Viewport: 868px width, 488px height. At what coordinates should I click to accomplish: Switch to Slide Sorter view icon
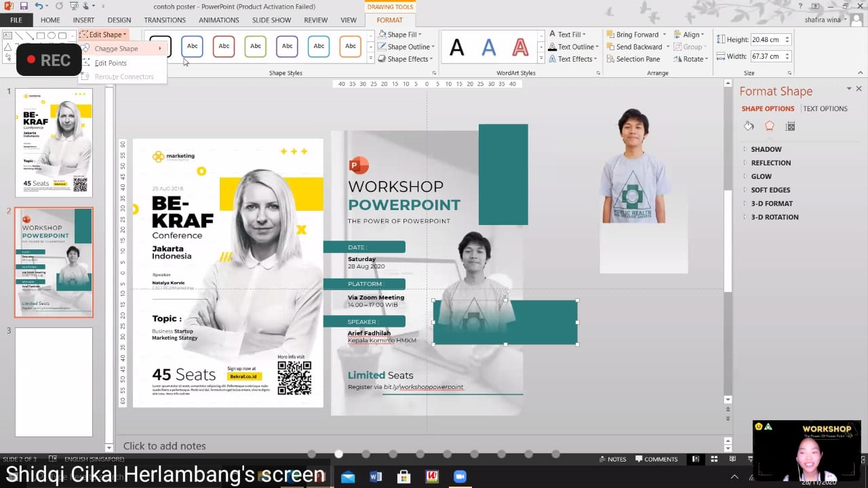coord(713,459)
